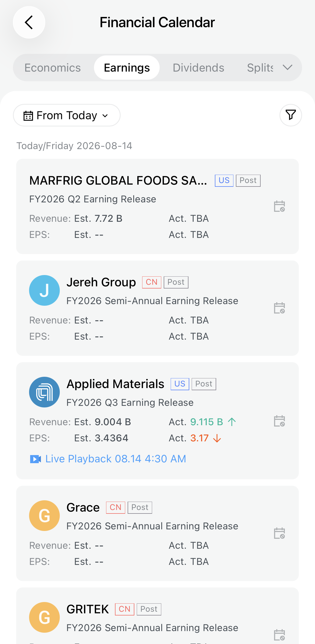Open Applied Materials company name

pyautogui.click(x=115, y=384)
